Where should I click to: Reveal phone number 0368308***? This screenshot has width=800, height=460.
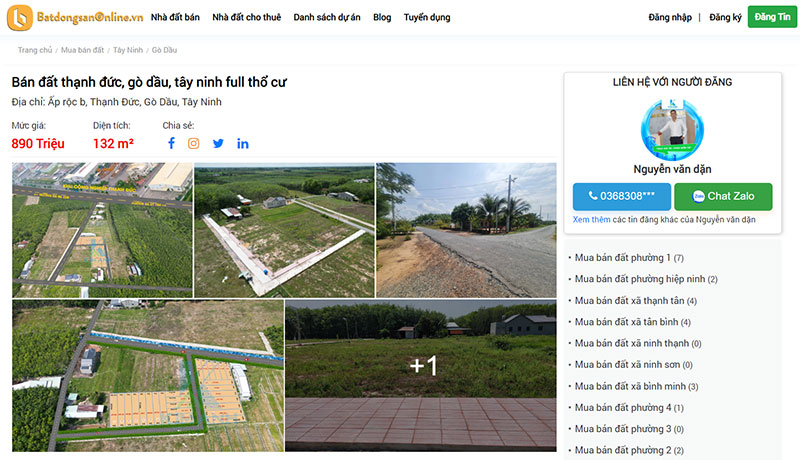click(621, 196)
